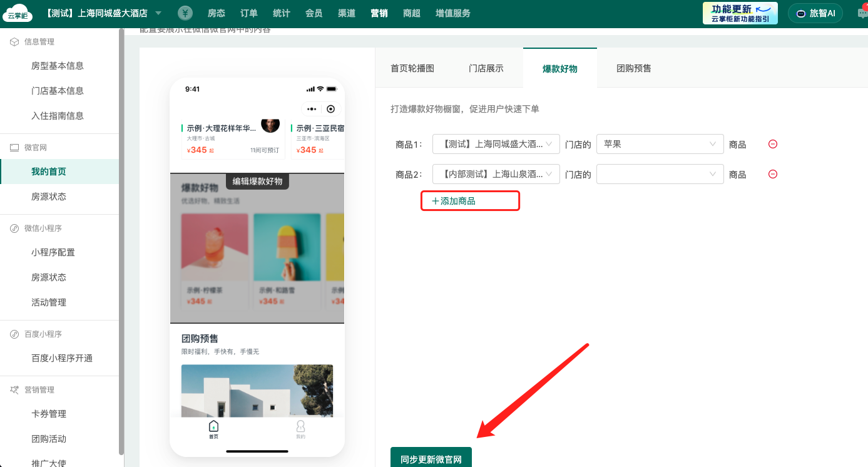Switch to 团购预售 tab
This screenshot has height=467, width=868.
(634, 68)
